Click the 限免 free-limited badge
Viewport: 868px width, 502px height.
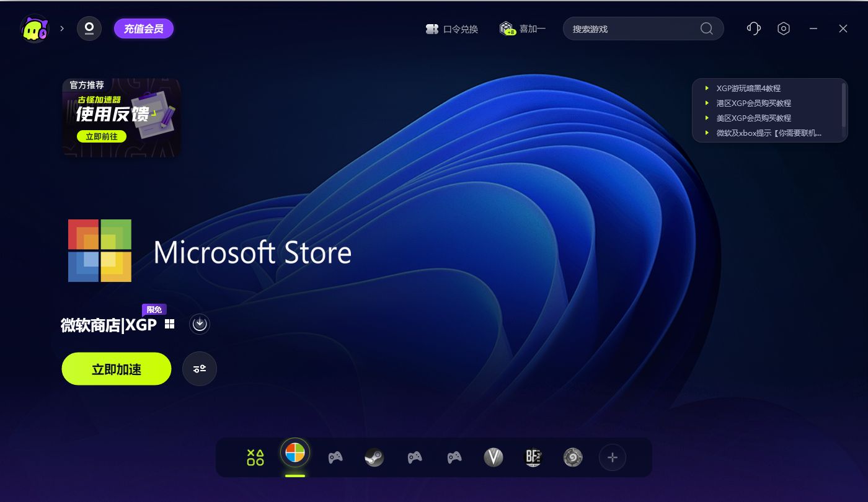point(154,310)
